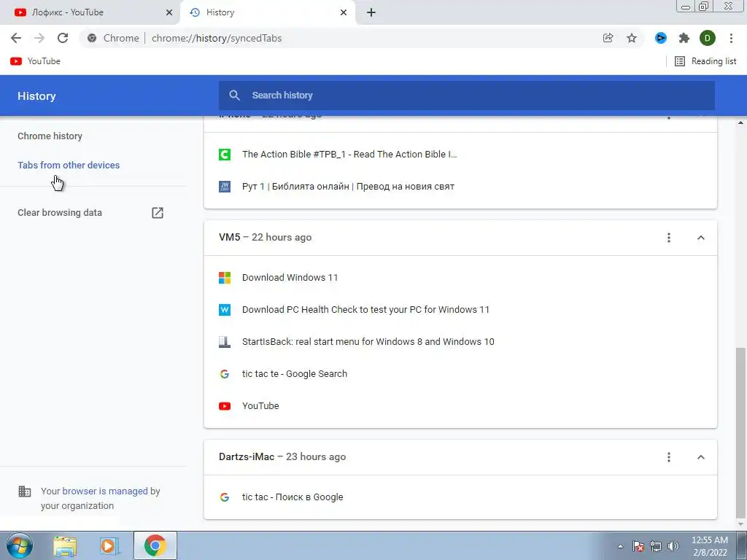This screenshot has width=747, height=560.
Task: Show hidden tray icons arrow
Action: 620,546
